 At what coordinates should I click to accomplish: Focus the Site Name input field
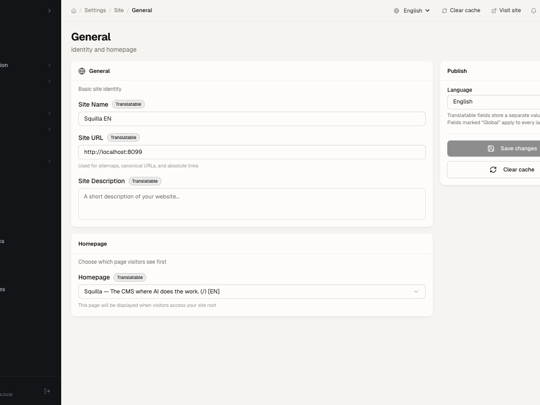pos(252,119)
